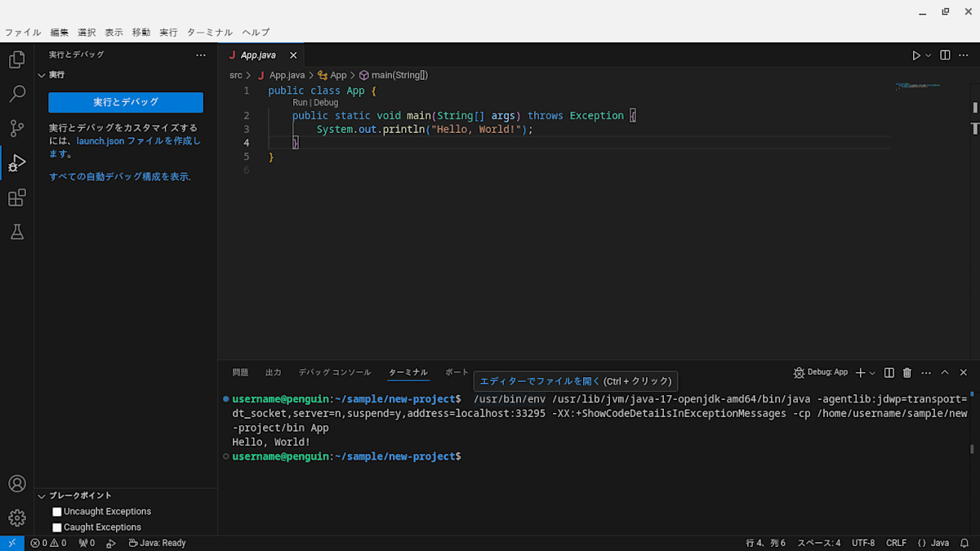Open terminal panel more actions ellipsis

pyautogui.click(x=926, y=372)
